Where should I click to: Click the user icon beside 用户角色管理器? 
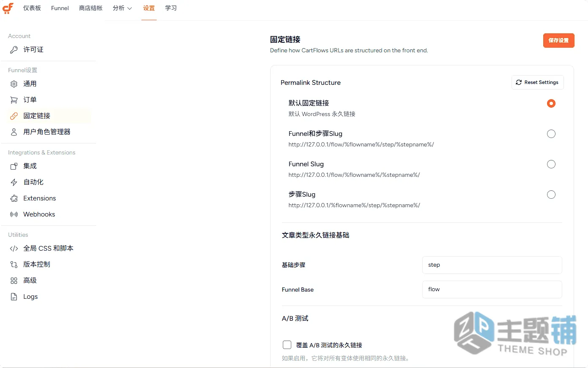pyautogui.click(x=14, y=132)
